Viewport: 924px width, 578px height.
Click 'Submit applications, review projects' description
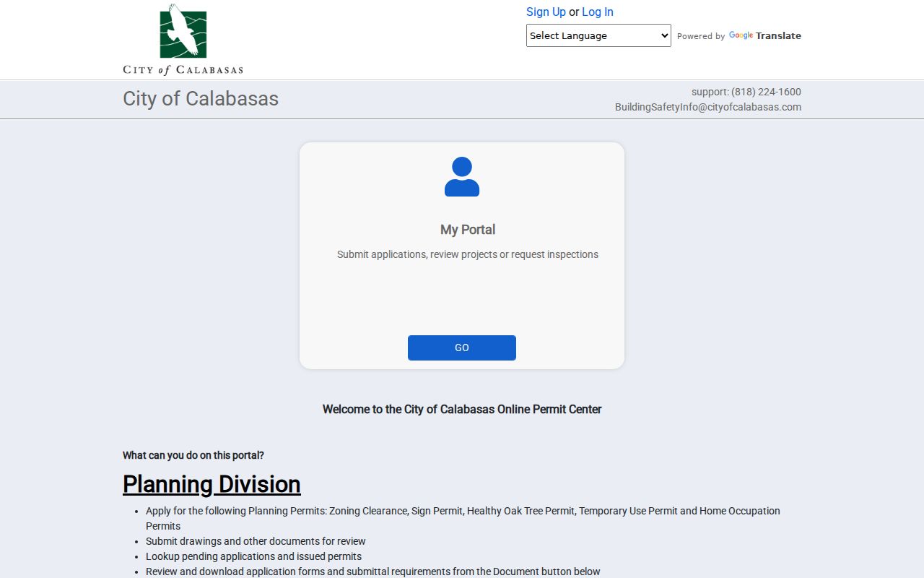(x=468, y=254)
